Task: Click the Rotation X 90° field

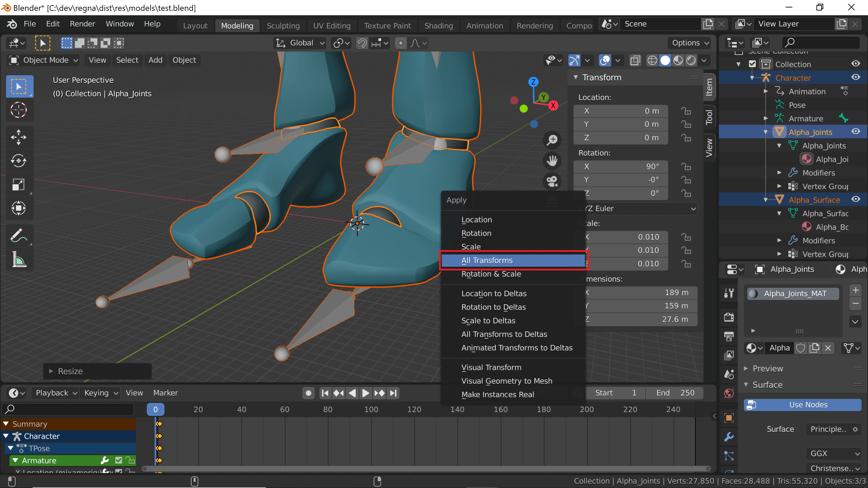Action: click(x=620, y=166)
